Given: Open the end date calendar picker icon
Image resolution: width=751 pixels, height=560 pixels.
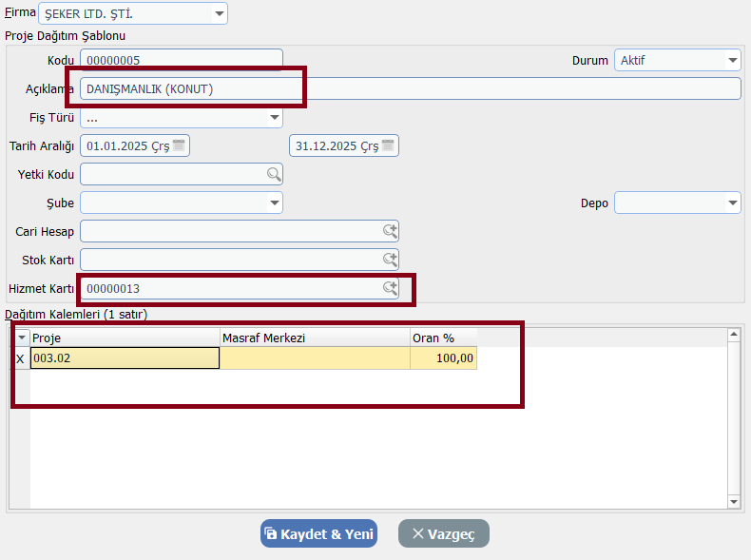Looking at the screenshot, I should coord(388,145).
